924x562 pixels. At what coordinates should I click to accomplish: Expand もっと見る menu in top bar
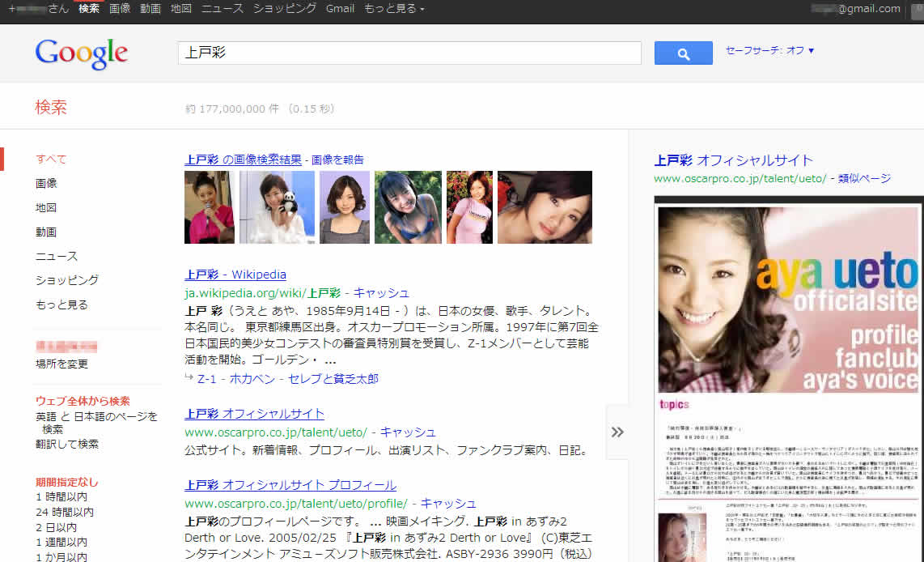(394, 9)
